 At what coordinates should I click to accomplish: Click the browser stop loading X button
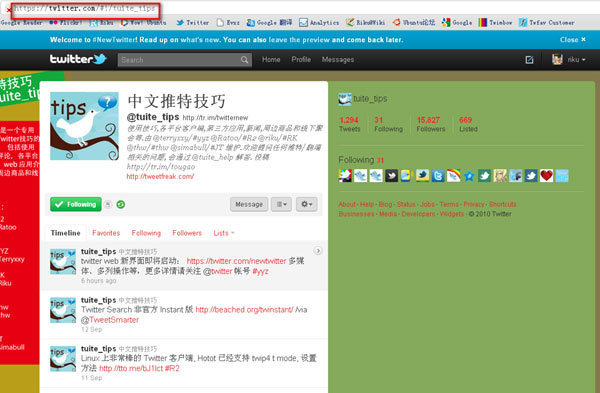[8, 10]
